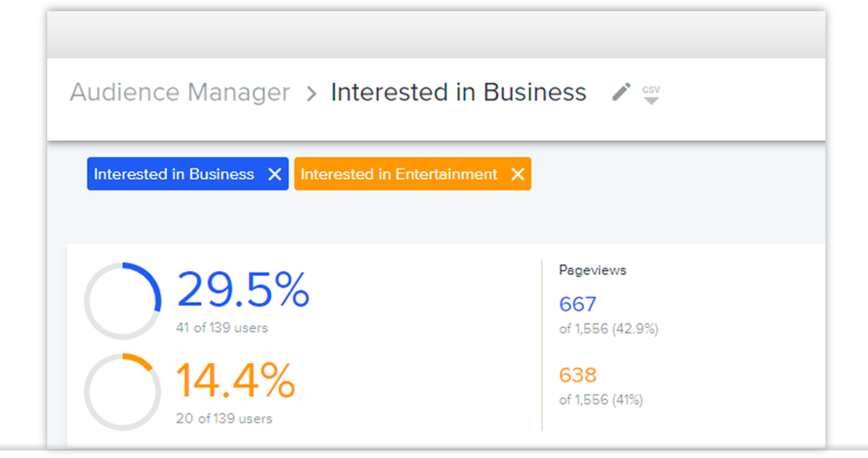Image resolution: width=868 pixels, height=458 pixels.
Task: Click the Pageviews column heading
Action: tap(592, 270)
